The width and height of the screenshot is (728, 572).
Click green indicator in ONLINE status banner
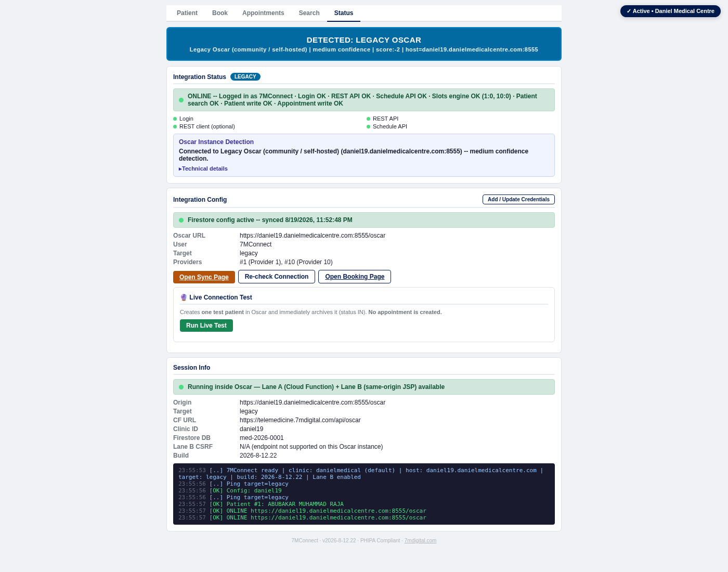[x=181, y=100]
